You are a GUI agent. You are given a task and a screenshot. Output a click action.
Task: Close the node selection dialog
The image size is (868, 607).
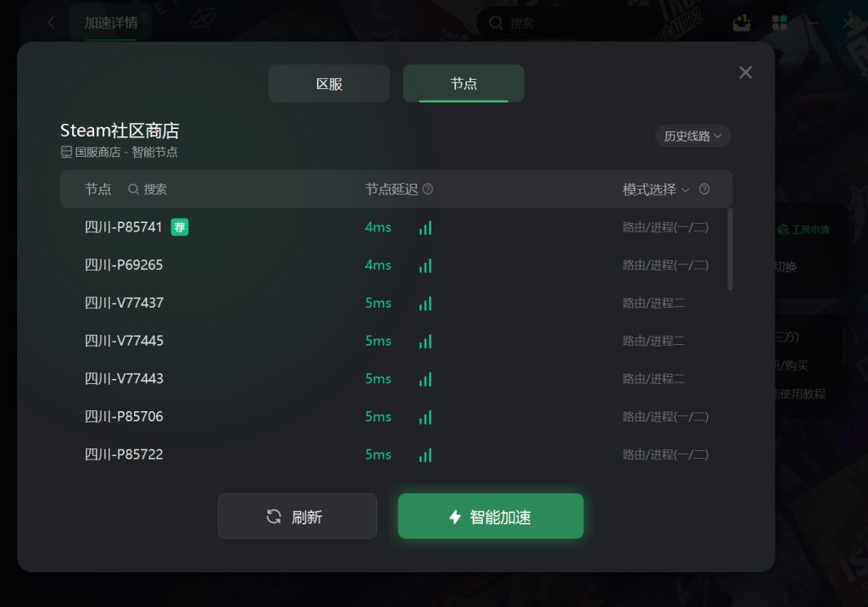click(x=746, y=73)
